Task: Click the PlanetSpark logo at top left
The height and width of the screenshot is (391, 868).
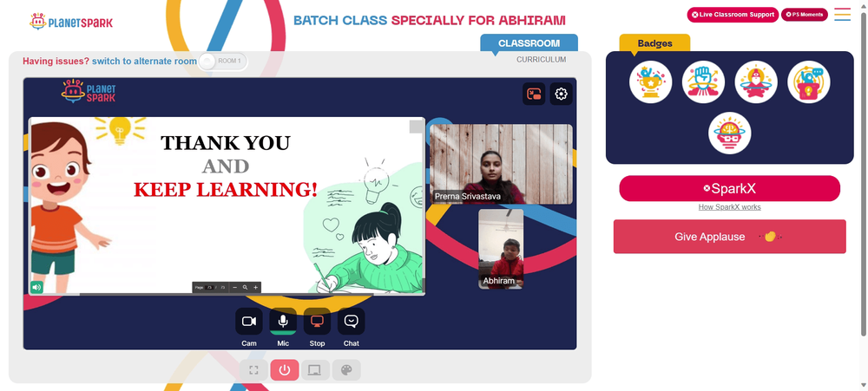Action: [x=71, y=22]
